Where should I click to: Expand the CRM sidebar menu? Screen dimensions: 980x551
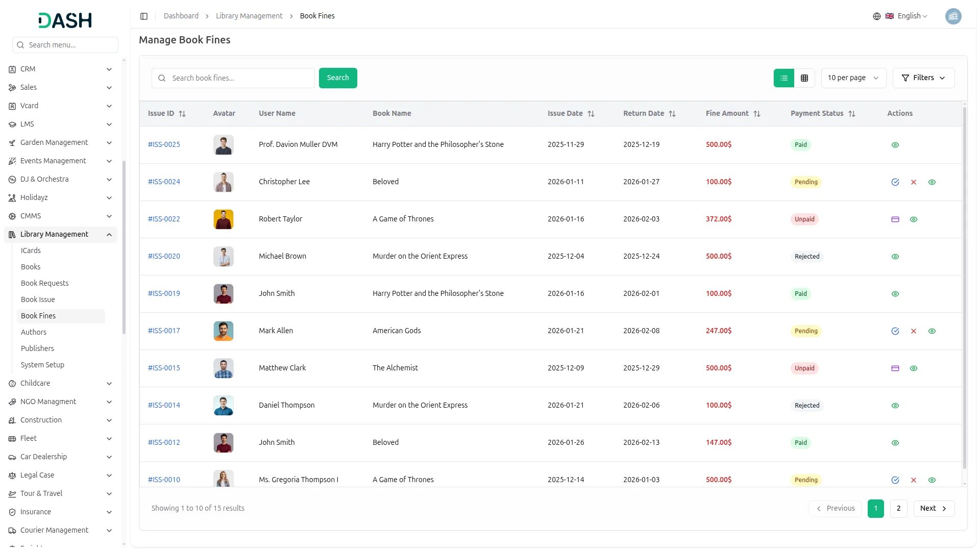(61, 69)
